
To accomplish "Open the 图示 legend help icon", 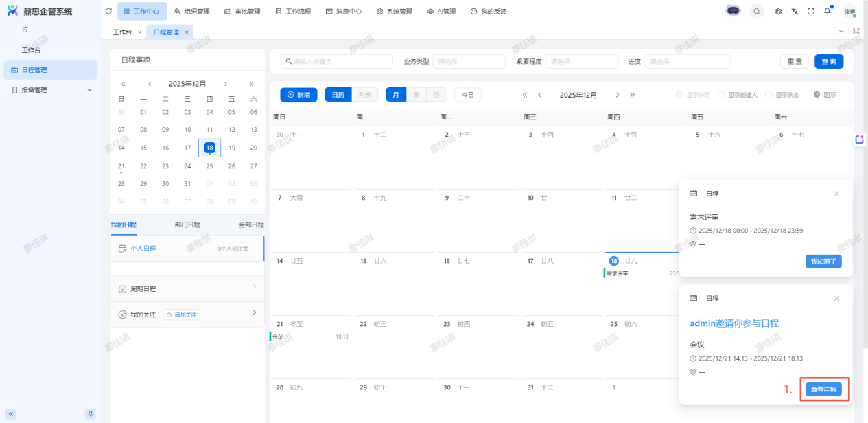I will pyautogui.click(x=817, y=95).
